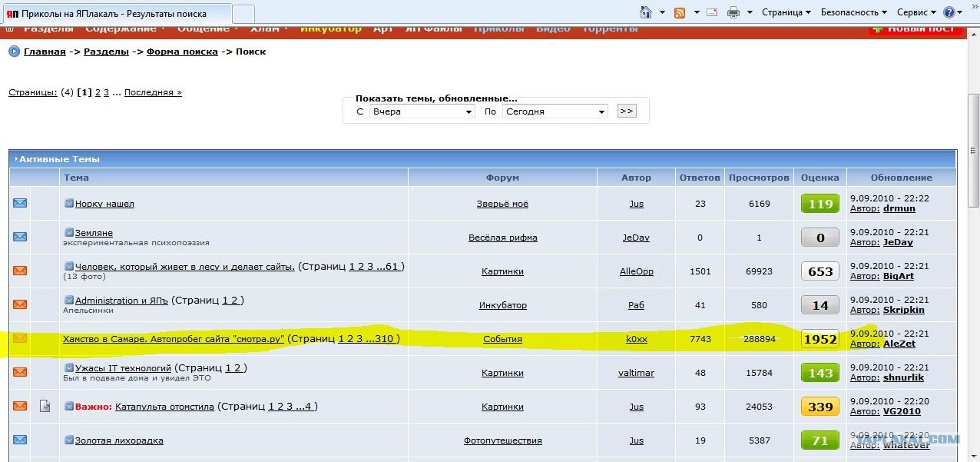This screenshot has height=462, width=980.
Task: Click the browser Home icon
Action: (646, 12)
